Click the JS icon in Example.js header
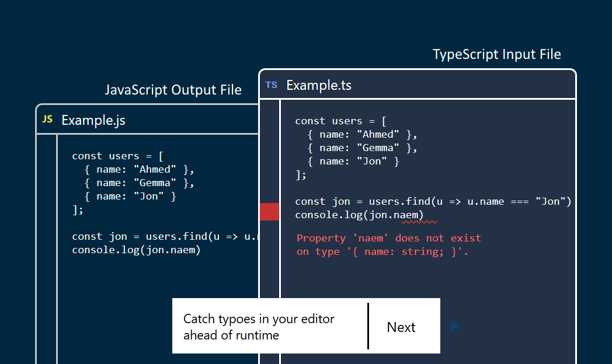Viewport: 612px width, 364px height. 47,119
